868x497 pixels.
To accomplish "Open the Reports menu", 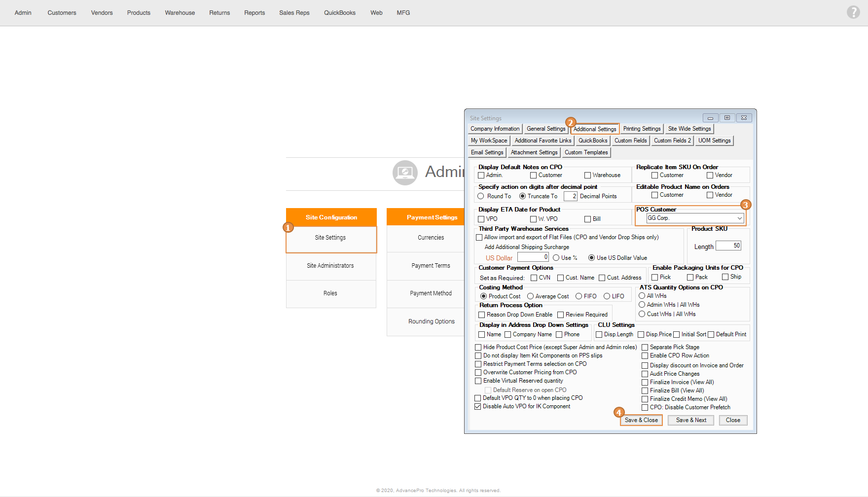I will pos(254,13).
